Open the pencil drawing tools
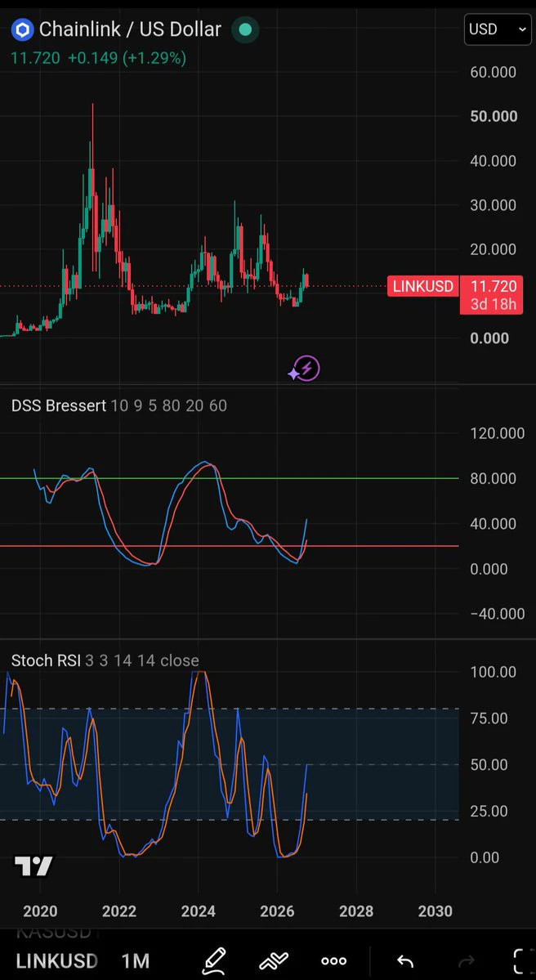 point(213,960)
